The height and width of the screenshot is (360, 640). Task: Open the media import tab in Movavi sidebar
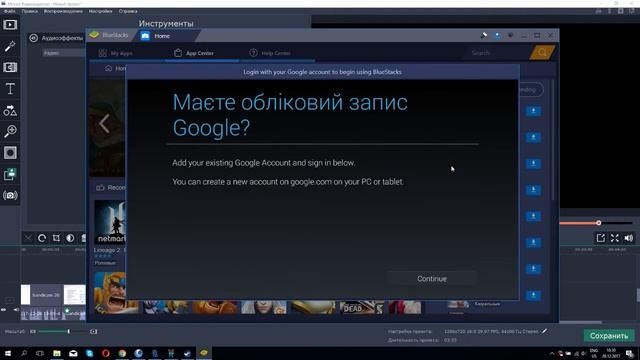click(x=10, y=25)
